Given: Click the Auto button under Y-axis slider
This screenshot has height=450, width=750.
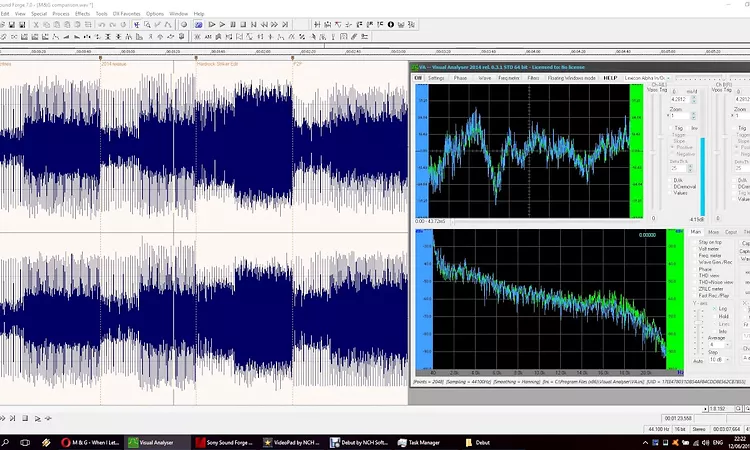Looking at the screenshot, I should [x=698, y=361].
